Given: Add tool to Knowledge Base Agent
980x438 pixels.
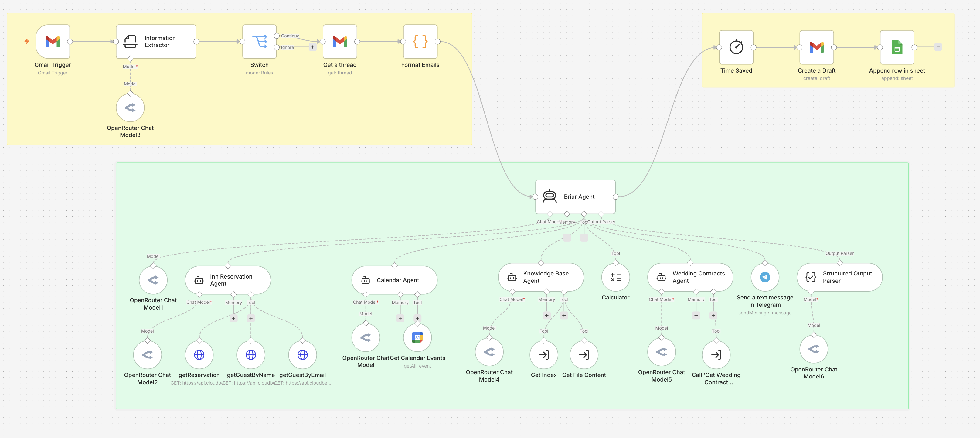Looking at the screenshot, I should point(564,316).
